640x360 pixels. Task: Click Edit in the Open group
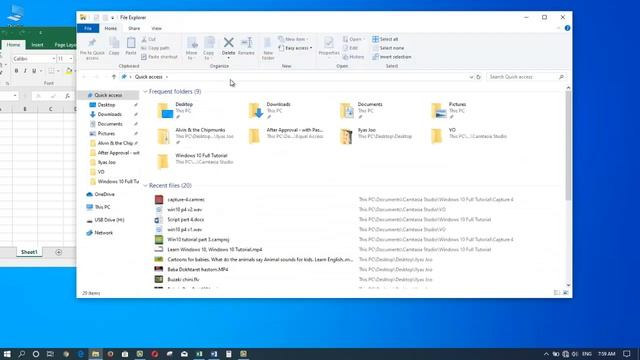coord(351,48)
